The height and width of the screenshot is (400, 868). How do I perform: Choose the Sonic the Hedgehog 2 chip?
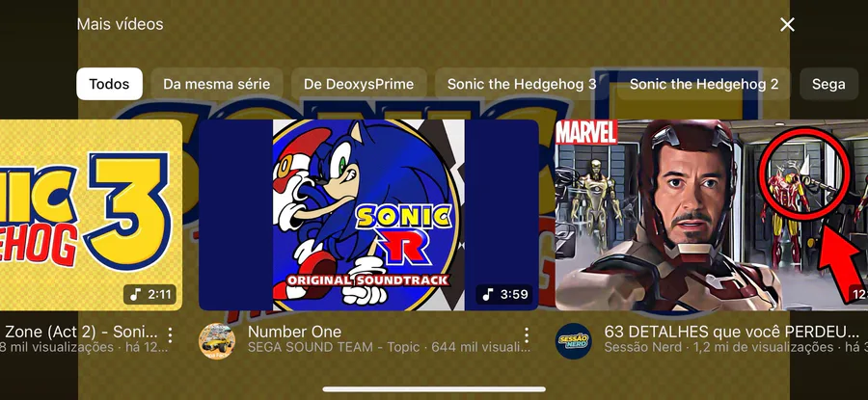click(704, 84)
